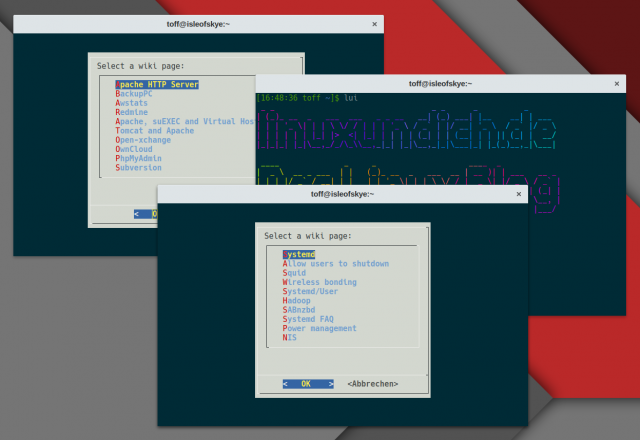Confirm with OK in front dialog
This screenshot has height=440, width=640.
308,384
